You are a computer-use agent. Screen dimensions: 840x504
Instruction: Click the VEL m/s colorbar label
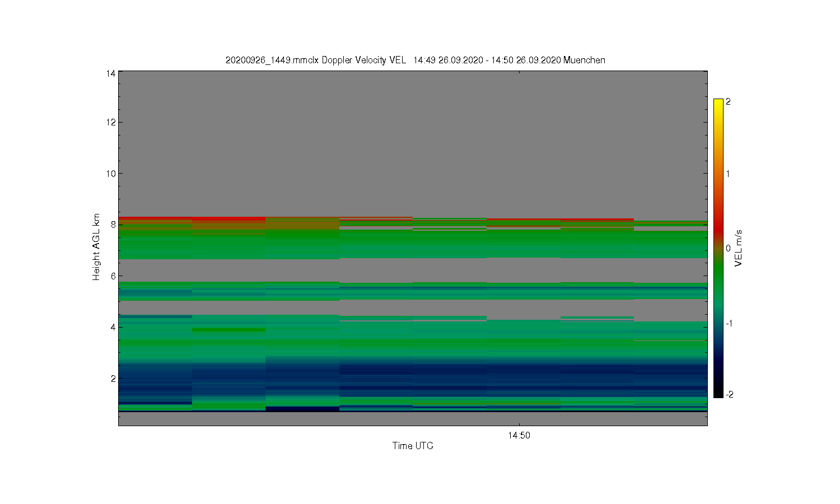point(739,248)
